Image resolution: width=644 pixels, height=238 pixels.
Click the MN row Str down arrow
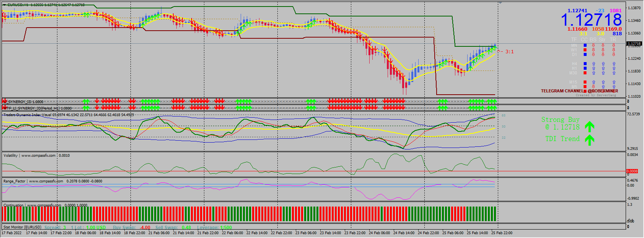coord(603,45)
